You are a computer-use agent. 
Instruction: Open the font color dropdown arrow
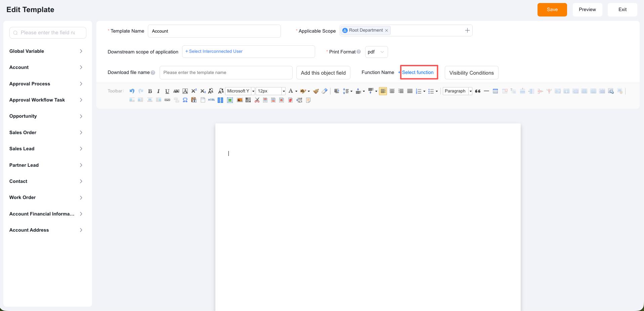pyautogui.click(x=296, y=91)
